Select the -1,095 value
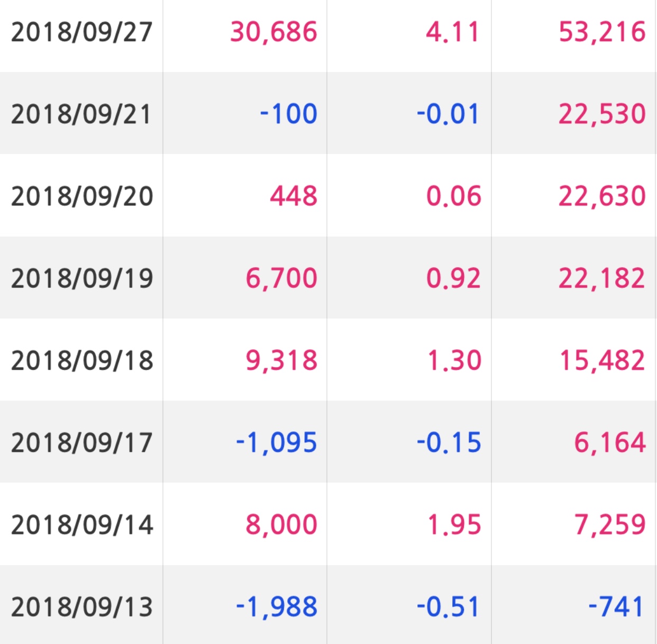657x644 pixels. pos(277,442)
